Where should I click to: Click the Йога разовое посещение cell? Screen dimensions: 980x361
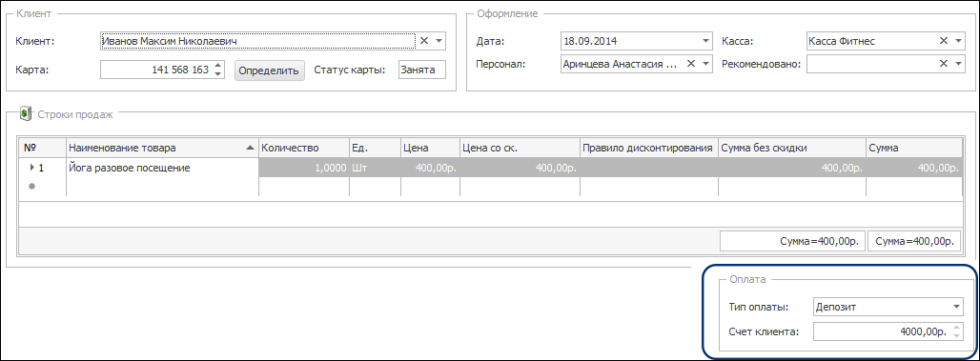162,168
